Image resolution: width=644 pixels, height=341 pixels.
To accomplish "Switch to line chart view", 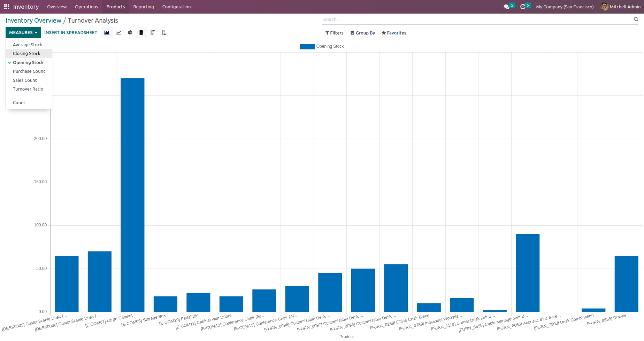I will [x=118, y=33].
